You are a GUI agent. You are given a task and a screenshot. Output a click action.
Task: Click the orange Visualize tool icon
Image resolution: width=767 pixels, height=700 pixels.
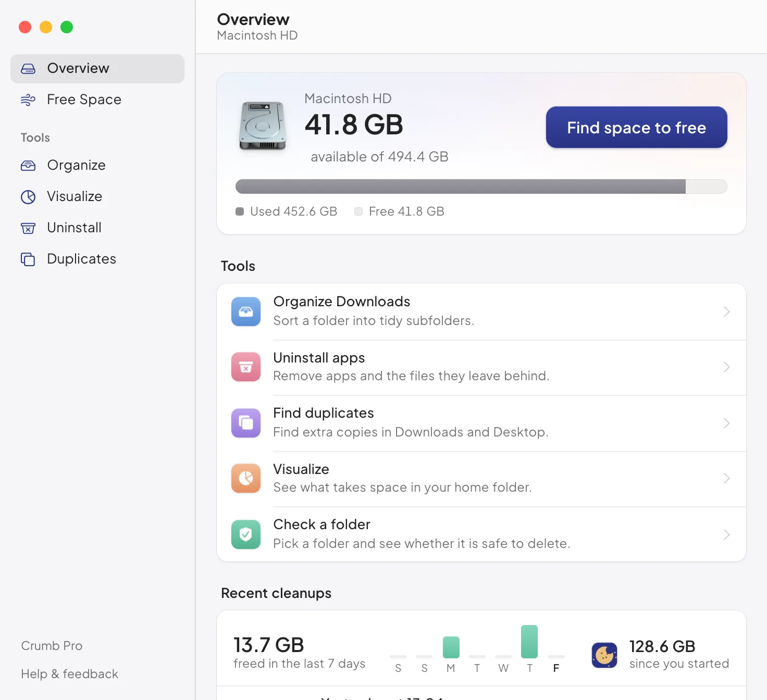246,478
